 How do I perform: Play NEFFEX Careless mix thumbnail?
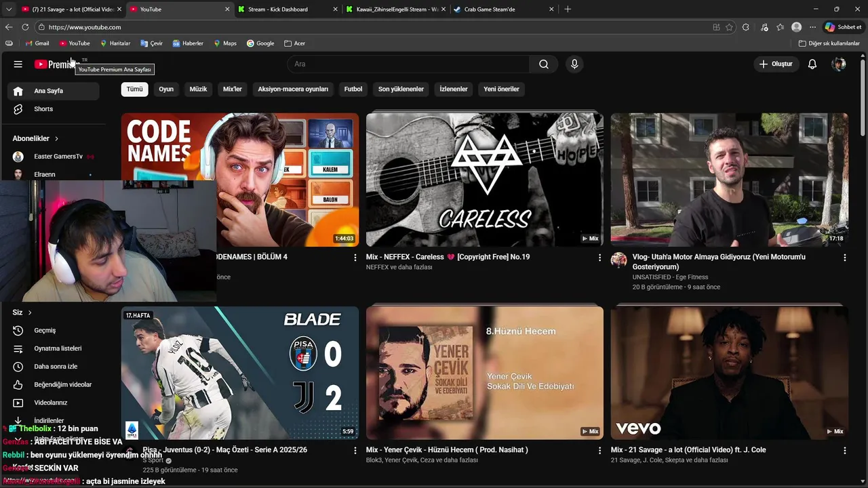pos(484,180)
